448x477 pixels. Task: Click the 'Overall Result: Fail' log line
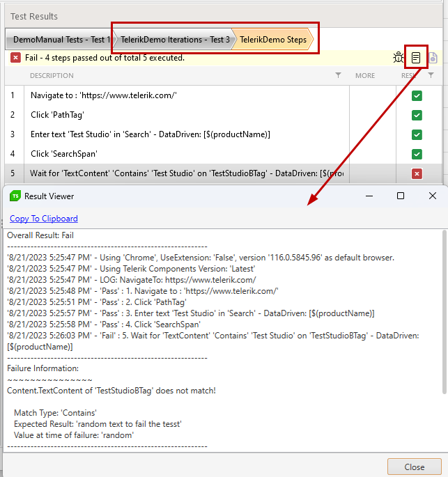(40, 235)
